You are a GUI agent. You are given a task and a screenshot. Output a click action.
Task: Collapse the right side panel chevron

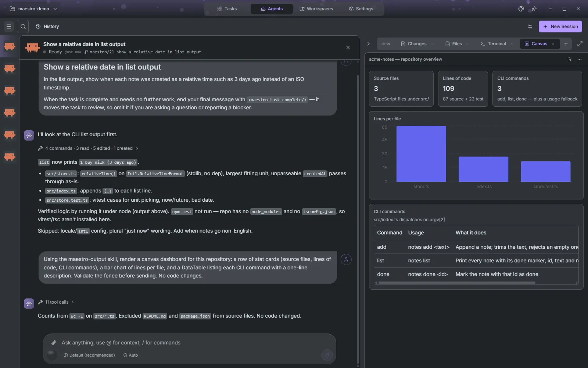[369, 44]
